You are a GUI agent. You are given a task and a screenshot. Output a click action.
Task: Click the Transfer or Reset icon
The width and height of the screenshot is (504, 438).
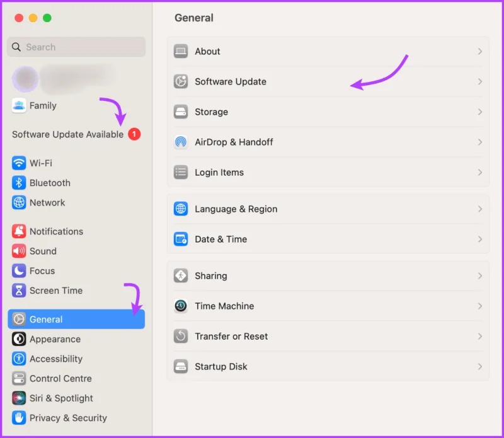click(x=181, y=336)
